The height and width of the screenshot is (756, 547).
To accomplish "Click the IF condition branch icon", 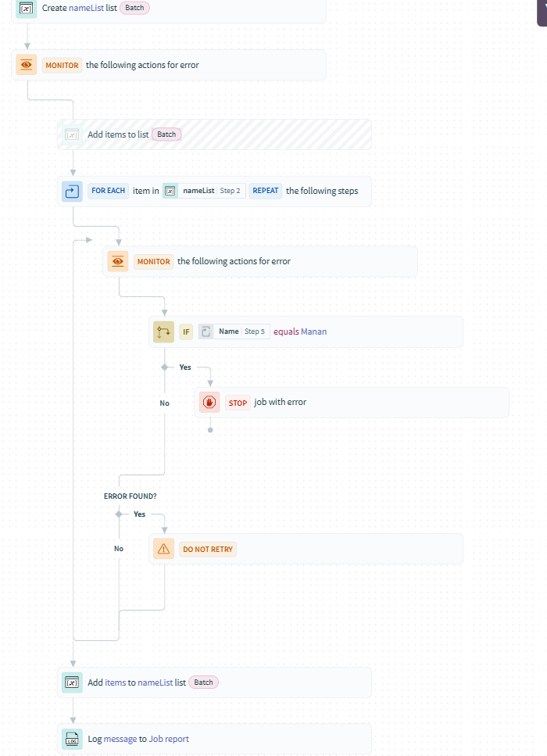I will point(163,331).
